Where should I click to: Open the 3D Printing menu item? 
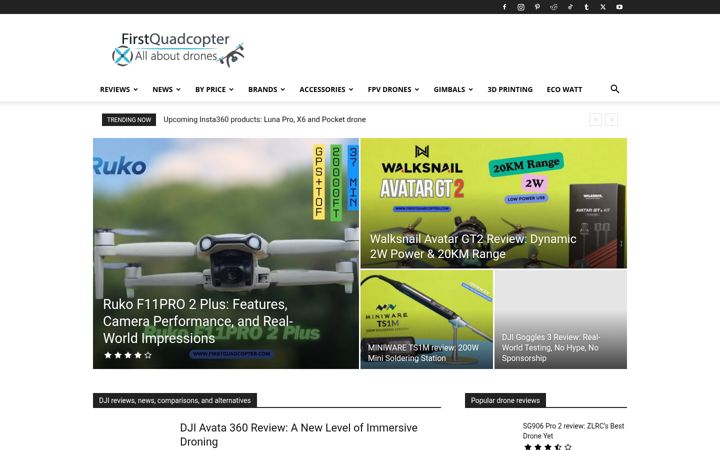pos(510,89)
